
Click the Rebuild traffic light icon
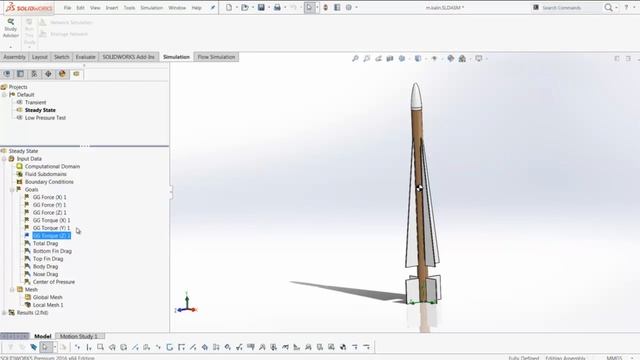(x=325, y=7)
